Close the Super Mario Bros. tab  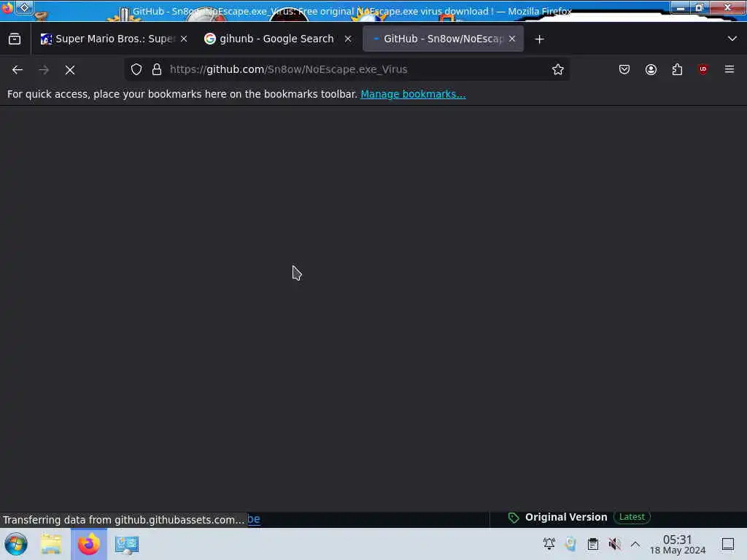pyautogui.click(x=184, y=39)
